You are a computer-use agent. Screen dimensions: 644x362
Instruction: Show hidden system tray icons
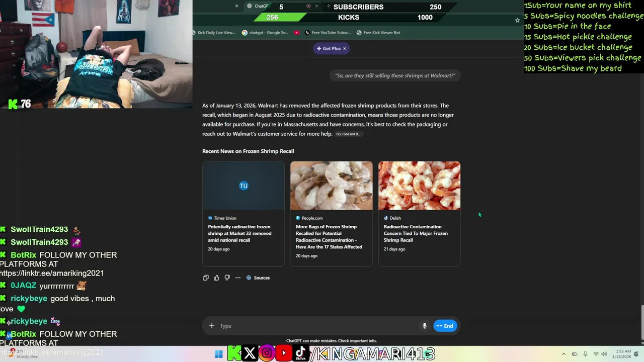pyautogui.click(x=563, y=354)
